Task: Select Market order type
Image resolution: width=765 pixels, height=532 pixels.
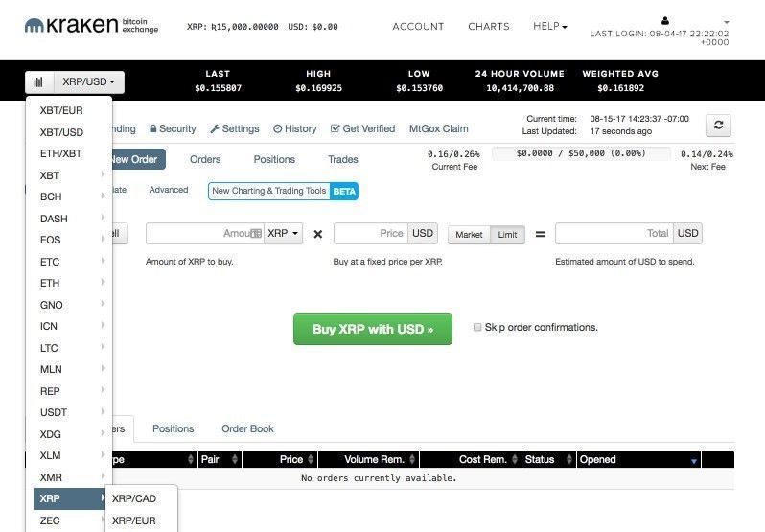Action: coord(469,235)
